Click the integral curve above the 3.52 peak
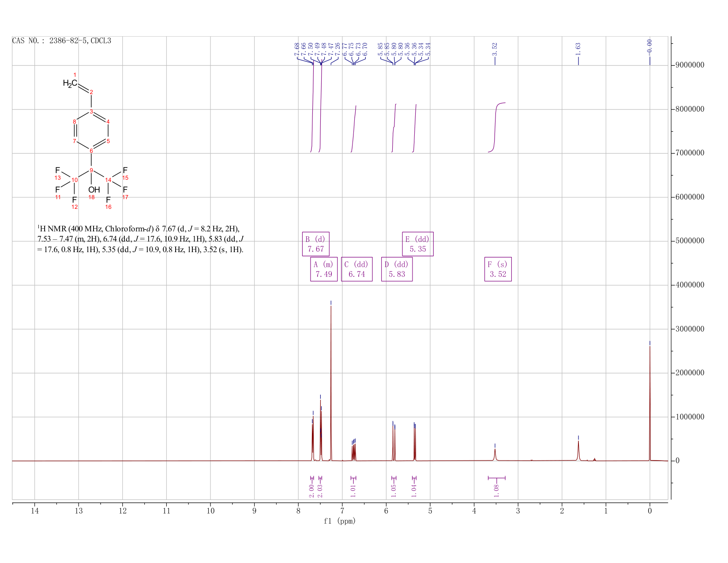728x563 pixels. 496,127
